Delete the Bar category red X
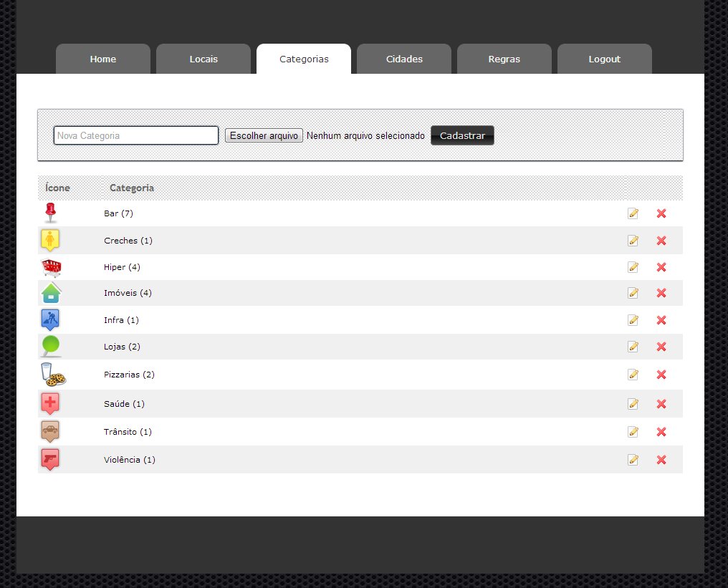728x588 pixels. click(x=661, y=213)
